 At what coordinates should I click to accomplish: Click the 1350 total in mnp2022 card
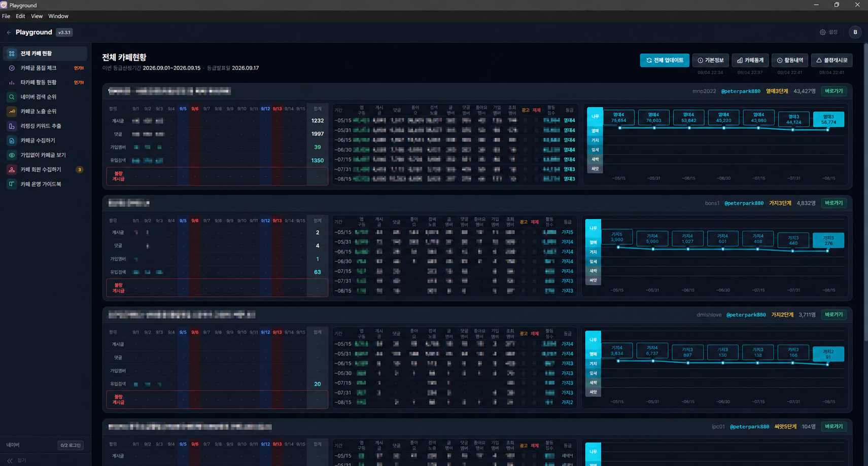pyautogui.click(x=318, y=160)
